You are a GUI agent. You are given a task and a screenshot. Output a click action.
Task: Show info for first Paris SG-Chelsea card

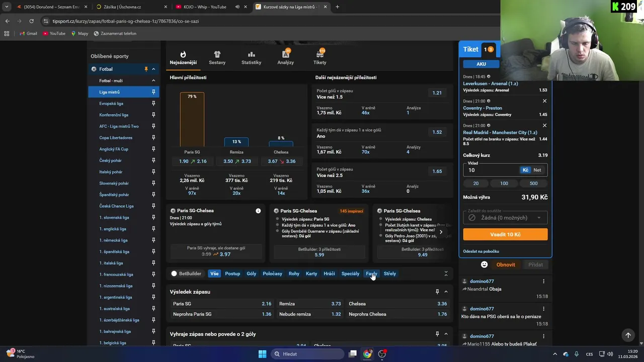(x=258, y=211)
